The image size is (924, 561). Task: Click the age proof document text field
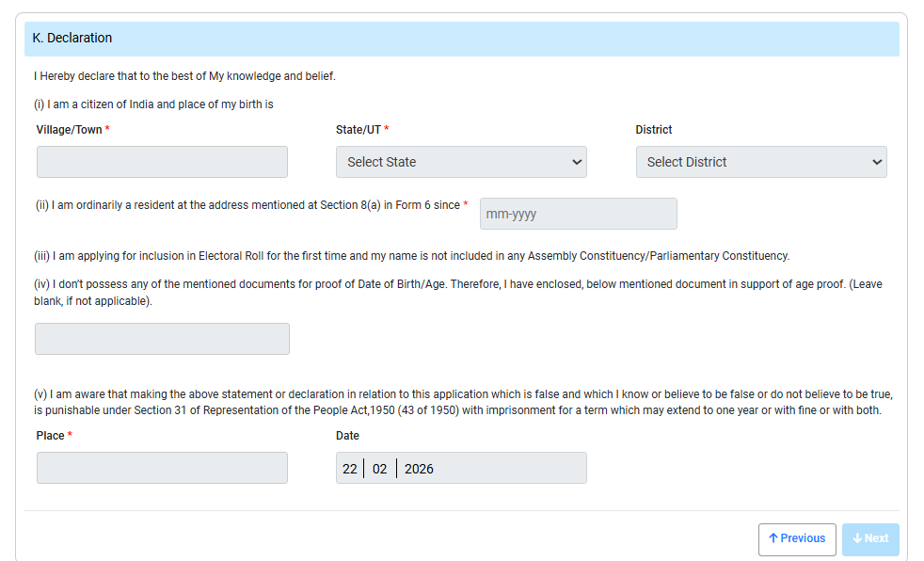click(x=162, y=339)
